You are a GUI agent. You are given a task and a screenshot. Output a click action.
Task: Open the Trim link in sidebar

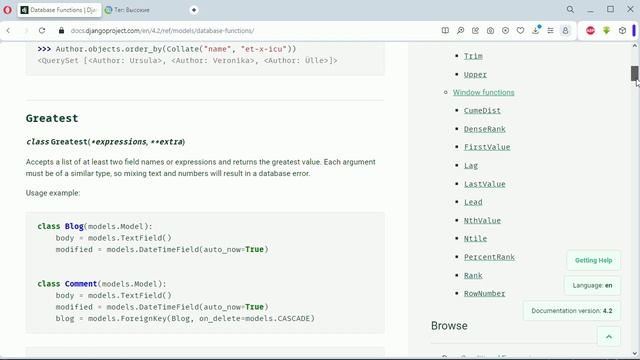pyautogui.click(x=473, y=56)
